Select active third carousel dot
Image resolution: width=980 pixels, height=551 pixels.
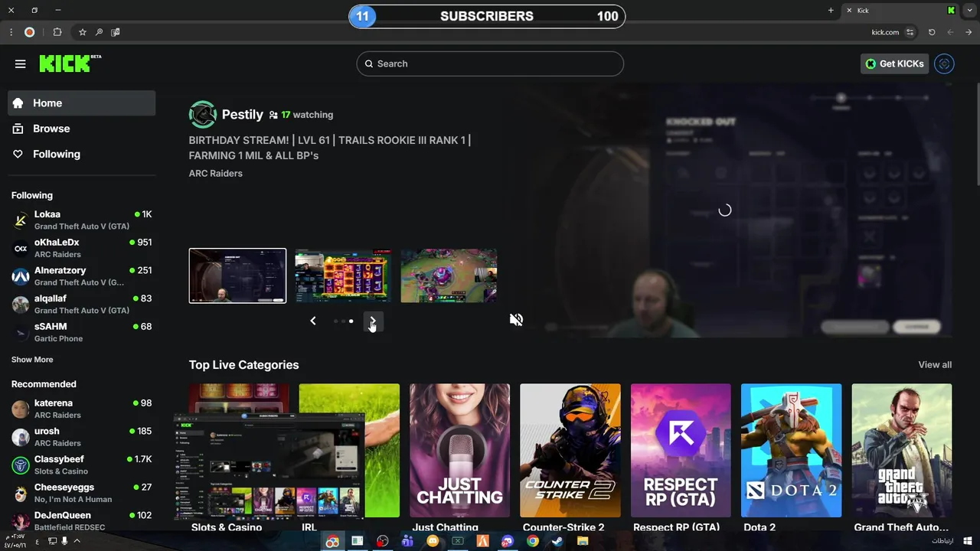[351, 321]
